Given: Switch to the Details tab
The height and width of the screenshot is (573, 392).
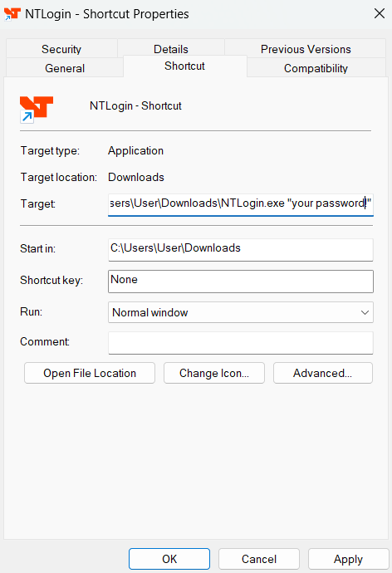Looking at the screenshot, I should [x=171, y=49].
